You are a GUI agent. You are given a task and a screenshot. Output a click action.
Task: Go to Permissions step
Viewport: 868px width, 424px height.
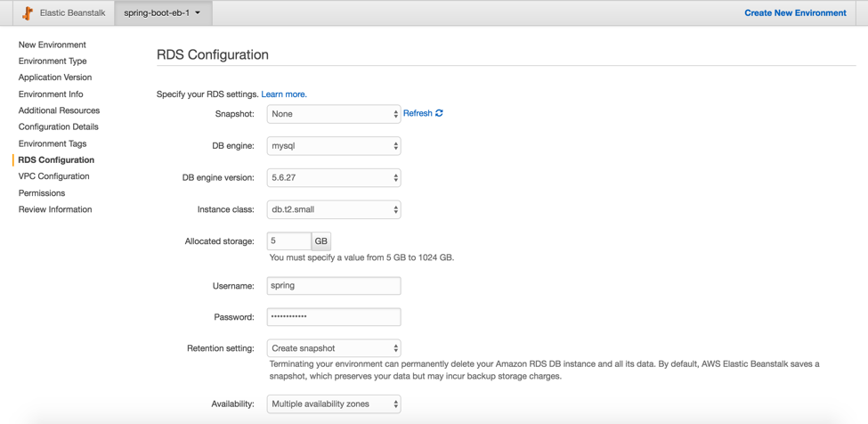(x=42, y=193)
